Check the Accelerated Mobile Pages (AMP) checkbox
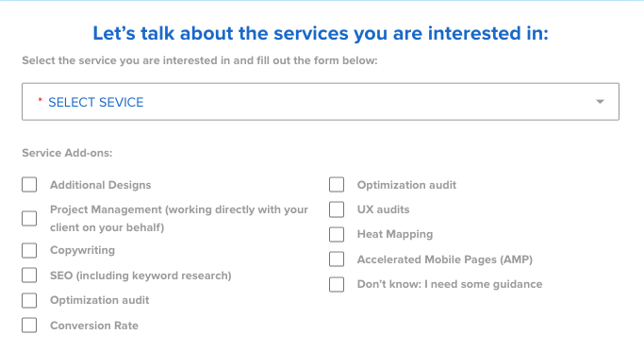 click(337, 259)
